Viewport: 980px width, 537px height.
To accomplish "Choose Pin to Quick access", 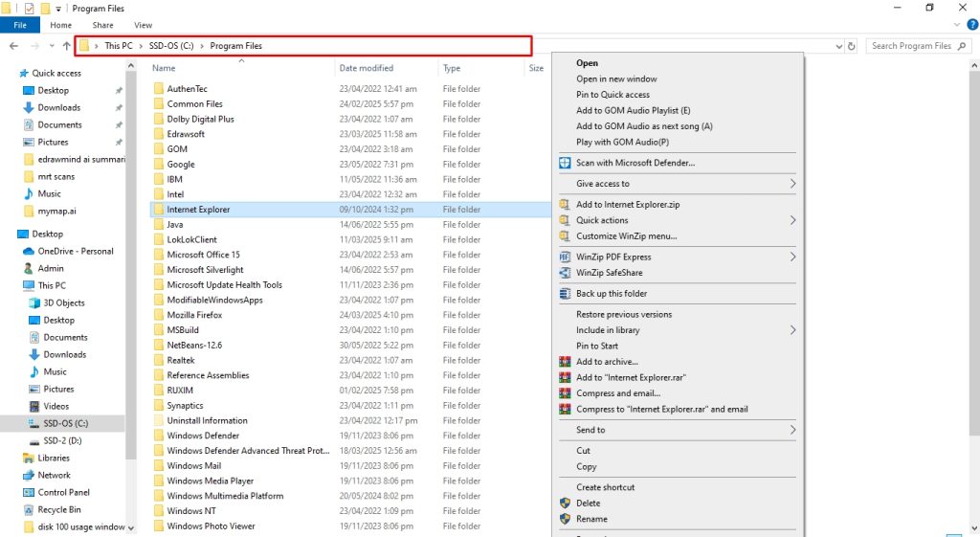I will tap(612, 95).
